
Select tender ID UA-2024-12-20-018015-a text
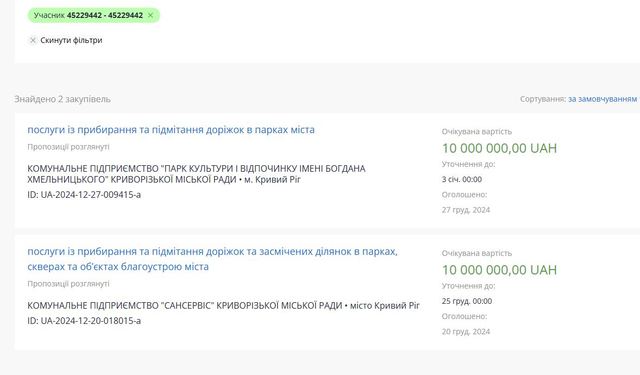tap(84, 321)
